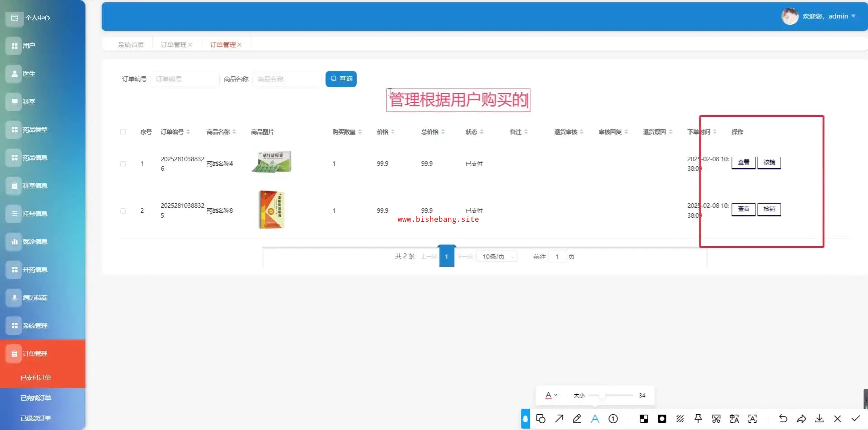Click the blue icon at the toolbar's left end

coord(525,419)
